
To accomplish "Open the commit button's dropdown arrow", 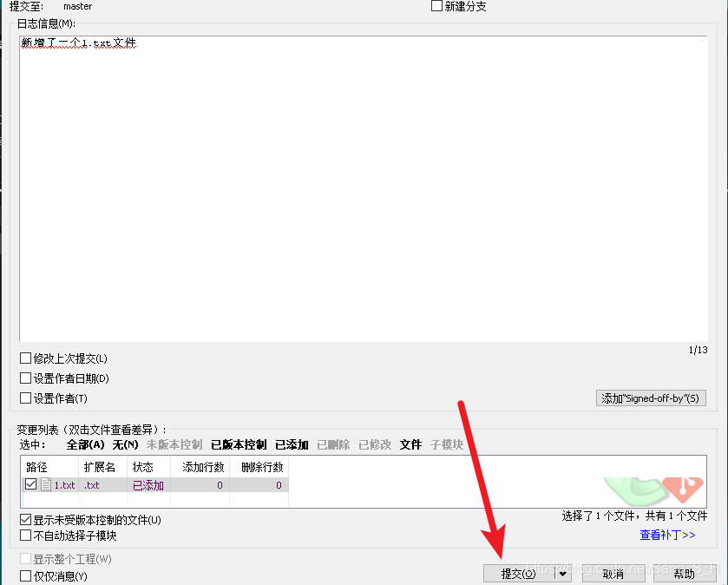I will pyautogui.click(x=561, y=574).
